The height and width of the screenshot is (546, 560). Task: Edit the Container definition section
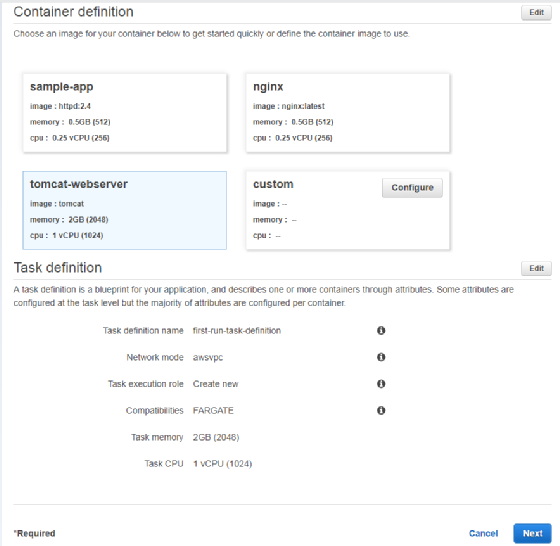coord(536,12)
